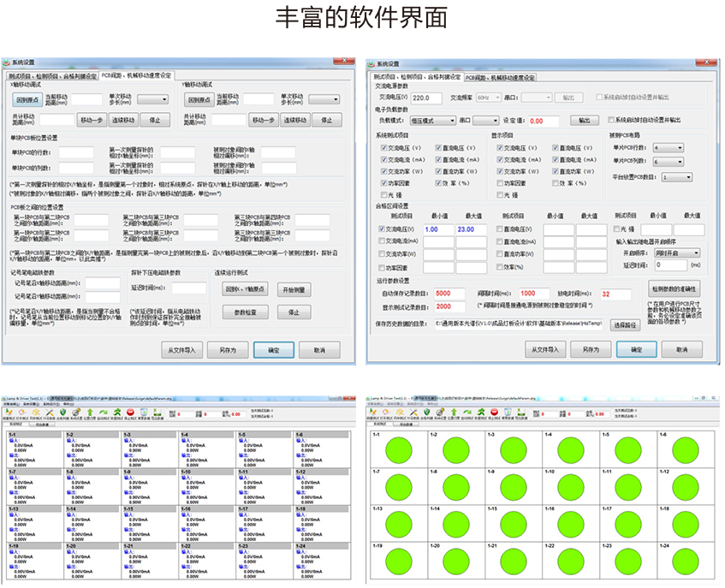The height and width of the screenshot is (588, 725).
Task: Click the green up-arrow icon on the toolbar
Action: [x=90, y=413]
